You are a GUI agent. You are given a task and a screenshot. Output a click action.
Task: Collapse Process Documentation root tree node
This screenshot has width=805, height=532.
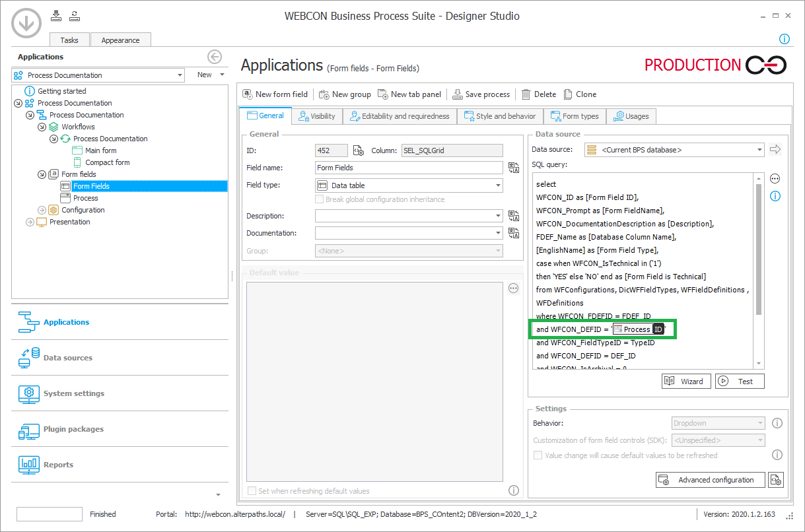pos(17,103)
